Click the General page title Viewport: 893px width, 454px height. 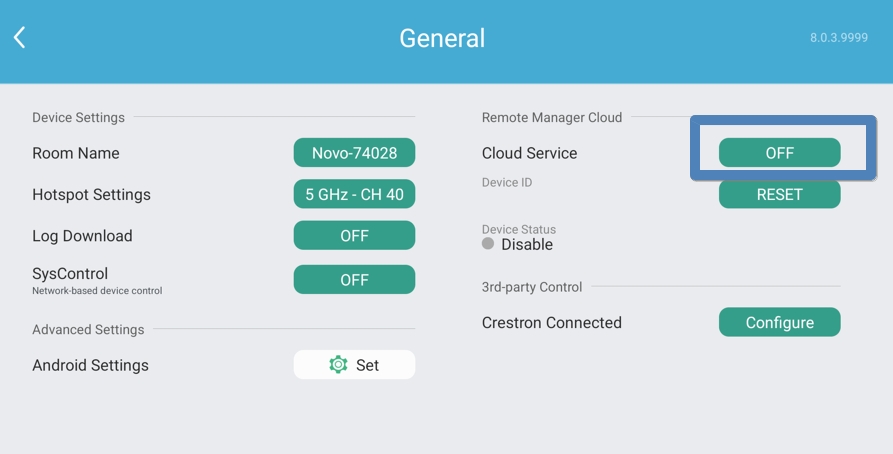click(x=442, y=38)
